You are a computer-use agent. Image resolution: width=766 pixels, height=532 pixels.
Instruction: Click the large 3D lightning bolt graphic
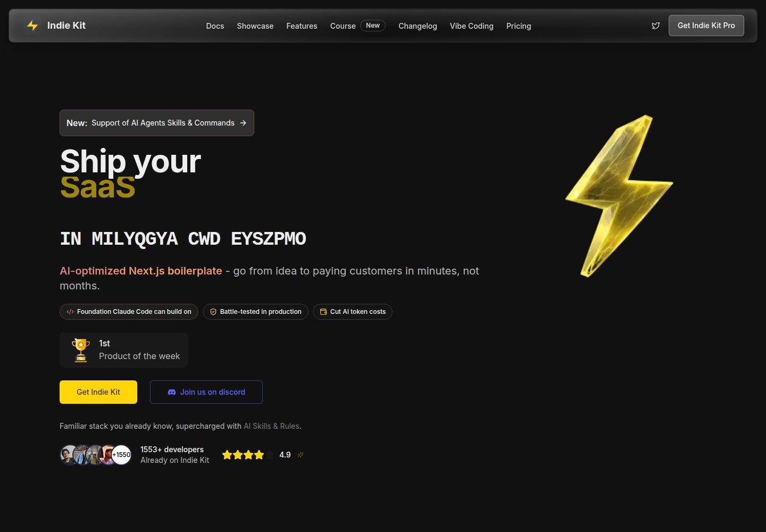click(619, 196)
